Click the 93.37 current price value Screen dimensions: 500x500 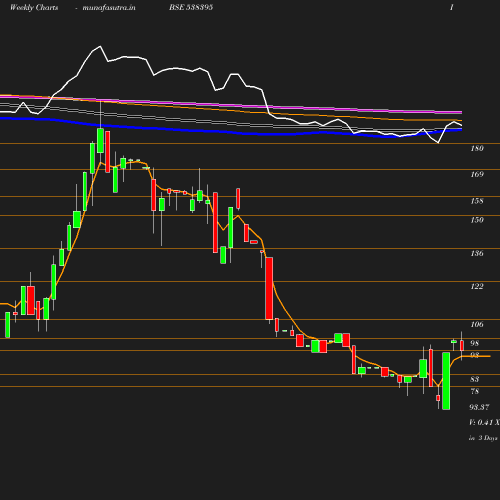point(479,407)
